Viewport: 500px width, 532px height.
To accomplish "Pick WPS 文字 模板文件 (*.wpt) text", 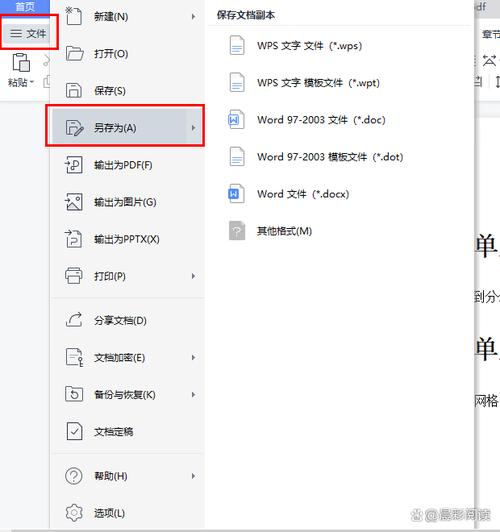I will click(319, 82).
